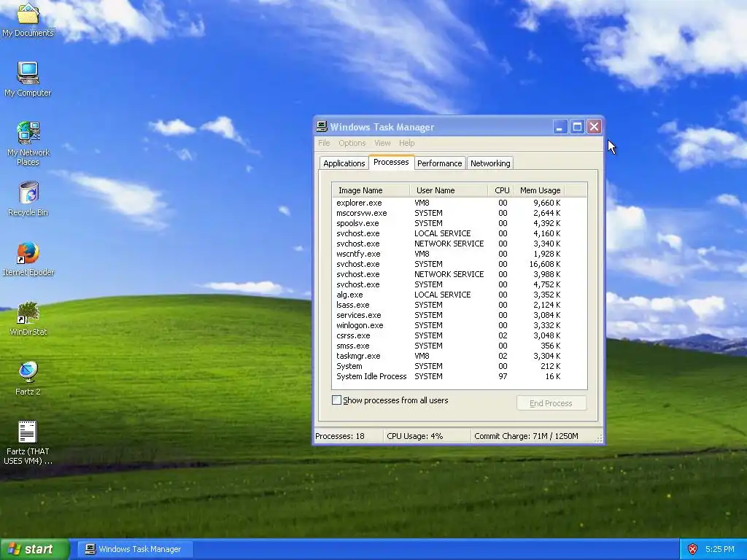Screen dimensions: 747x560
Task: Sort by the User Name column header
Action: (449, 190)
